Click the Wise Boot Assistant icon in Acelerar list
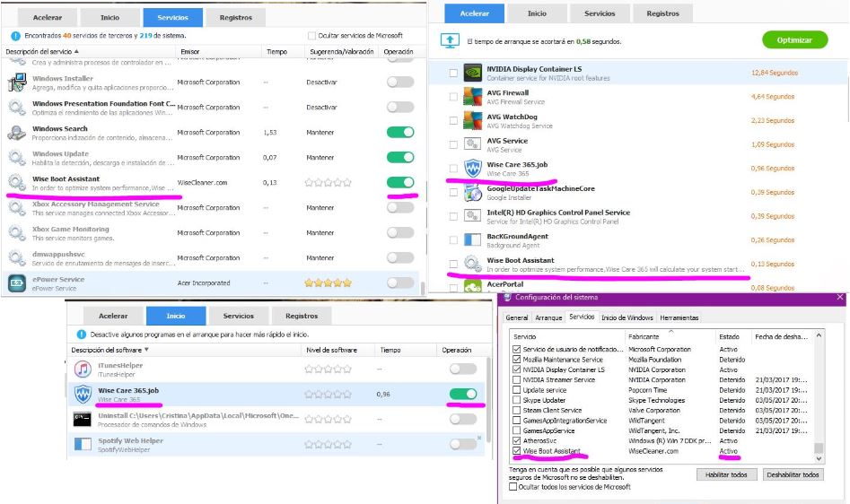The image size is (850, 504). [473, 264]
